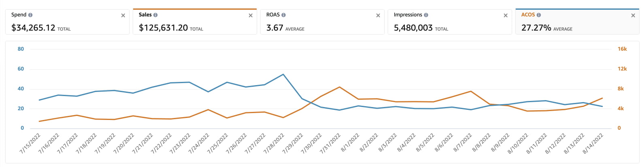Close the Sales metric card
Screen dimensions: 644x167
pos(251,15)
